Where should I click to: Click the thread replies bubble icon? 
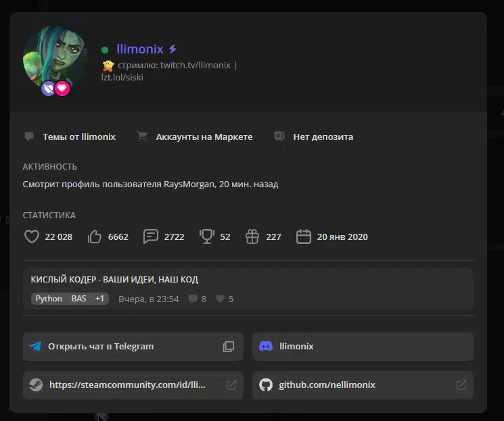tap(193, 299)
